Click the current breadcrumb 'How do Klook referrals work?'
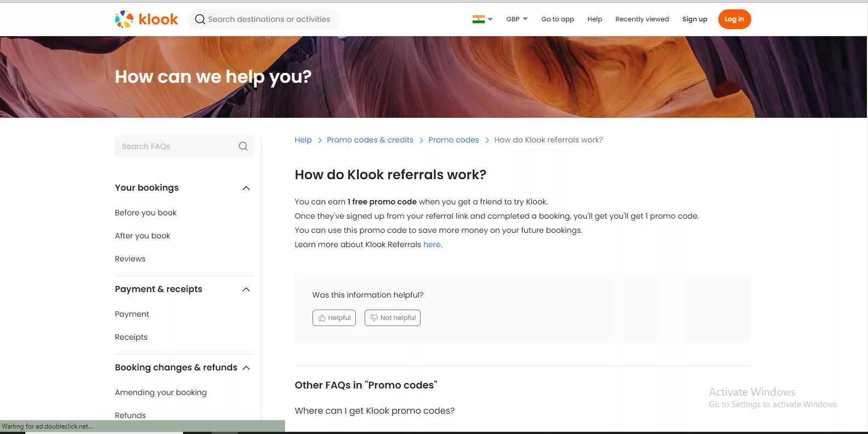The height and width of the screenshot is (434, 868). click(548, 140)
